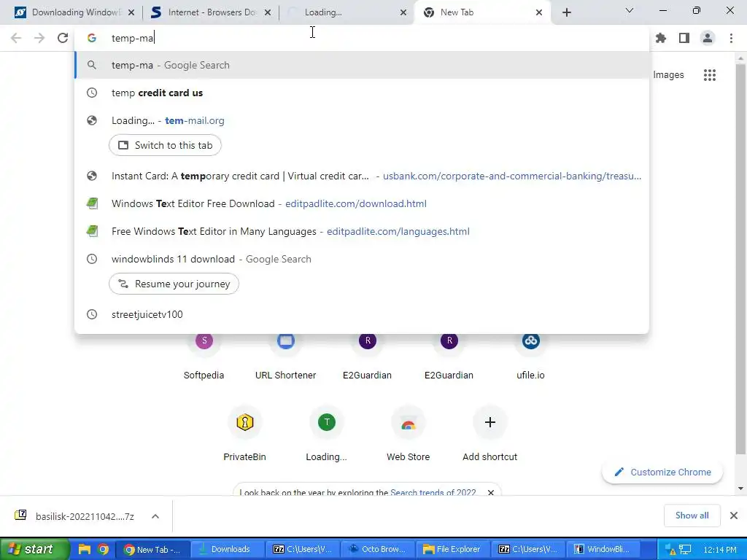The width and height of the screenshot is (747, 560).
Task: Launch Chrome from quick launch
Action: coord(103,549)
